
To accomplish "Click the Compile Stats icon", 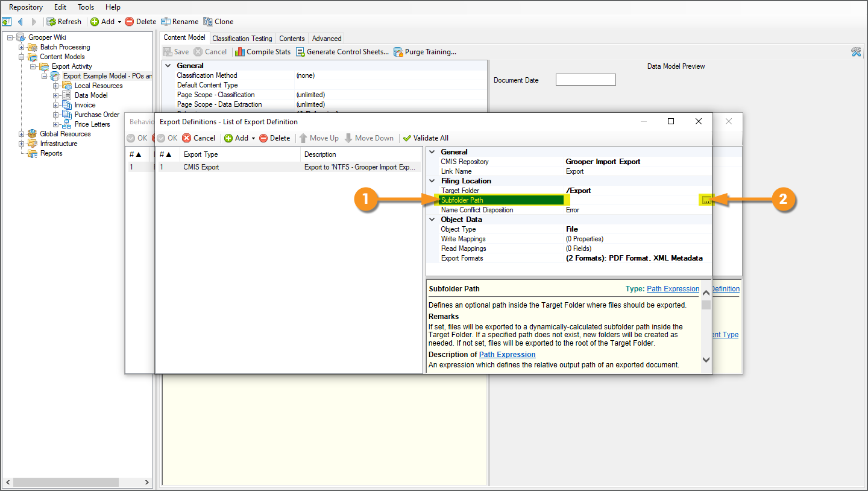I will [240, 52].
